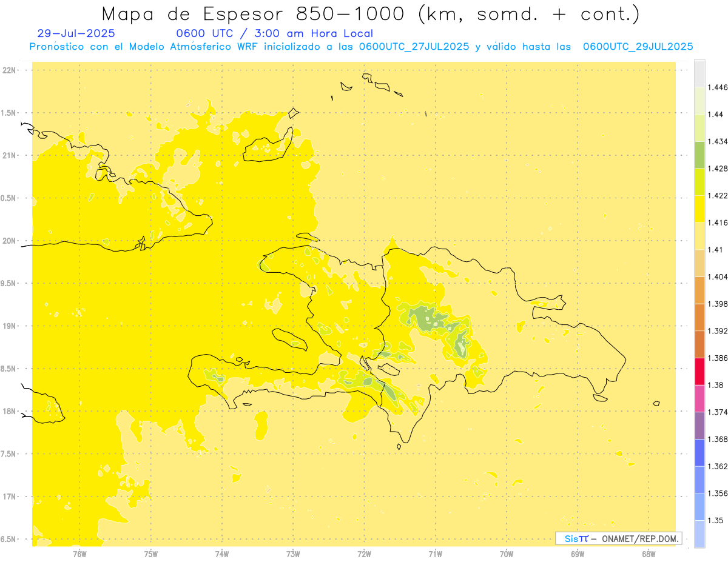Click the legend value 1.446
Image resolution: width=728 pixels, height=562 pixels.
pos(718,87)
